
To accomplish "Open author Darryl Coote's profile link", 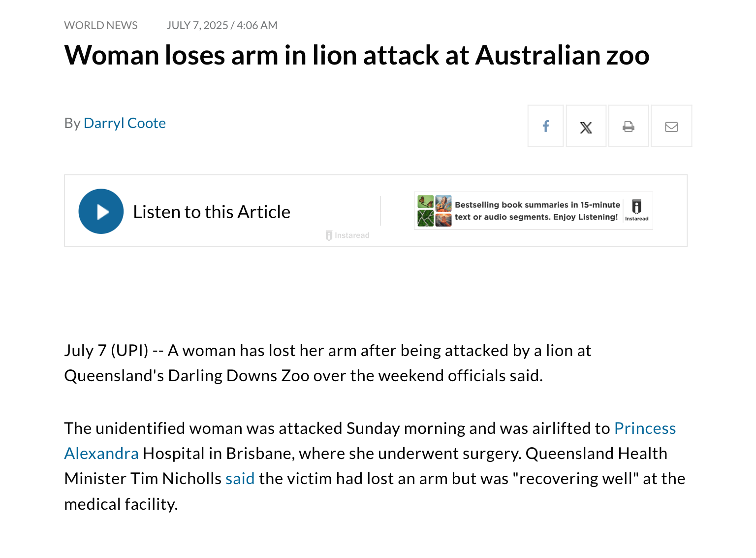I will [x=125, y=123].
